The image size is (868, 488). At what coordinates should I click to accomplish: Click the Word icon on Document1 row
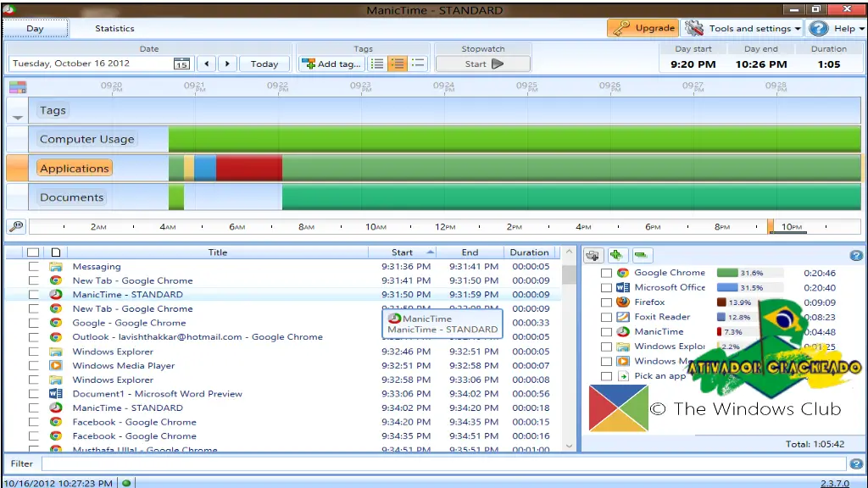(x=55, y=393)
